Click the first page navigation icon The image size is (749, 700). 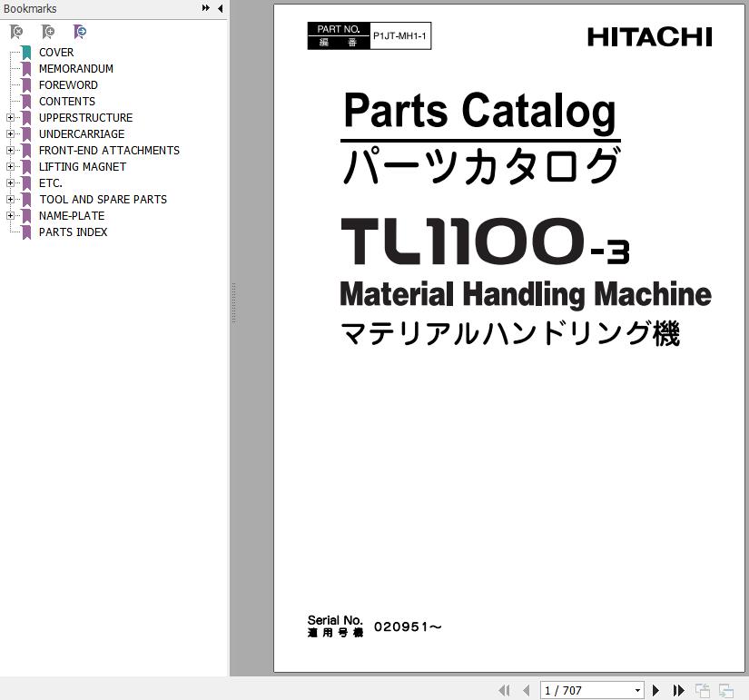(505, 690)
